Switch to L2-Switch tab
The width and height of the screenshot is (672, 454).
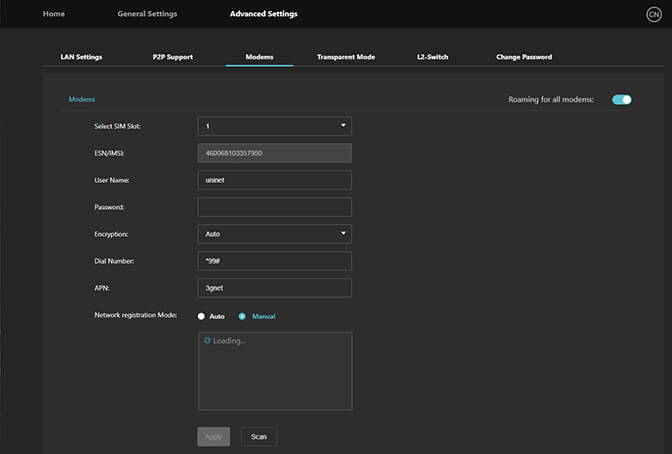[x=432, y=57]
